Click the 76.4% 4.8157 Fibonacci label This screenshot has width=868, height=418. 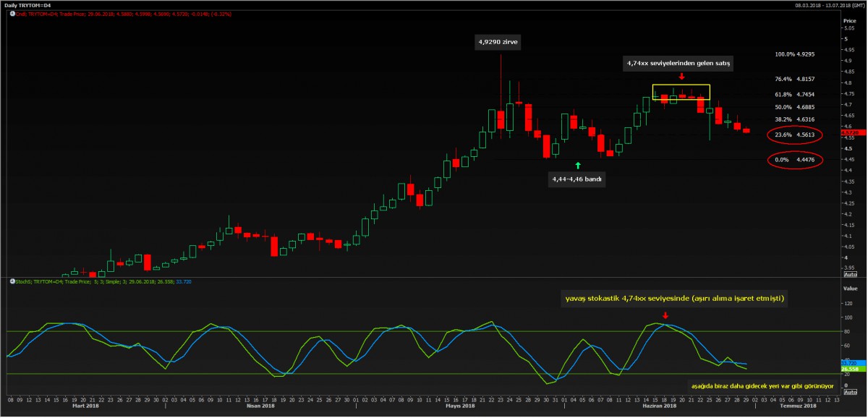coord(795,79)
